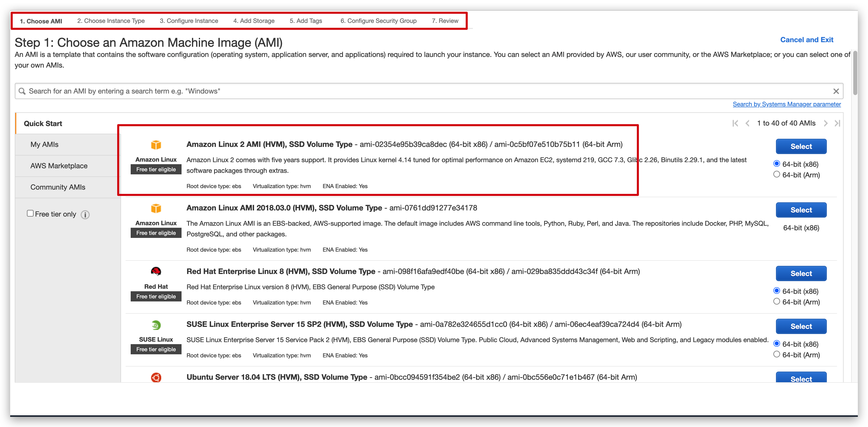Open the 4. Add Storage step
Screen dimensions: 868x427
254,21
